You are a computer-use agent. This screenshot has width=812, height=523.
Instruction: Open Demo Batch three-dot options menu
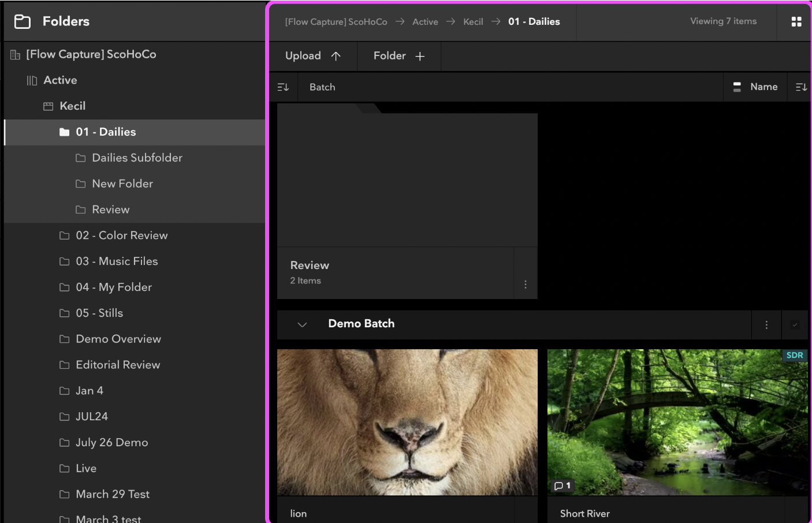(766, 325)
